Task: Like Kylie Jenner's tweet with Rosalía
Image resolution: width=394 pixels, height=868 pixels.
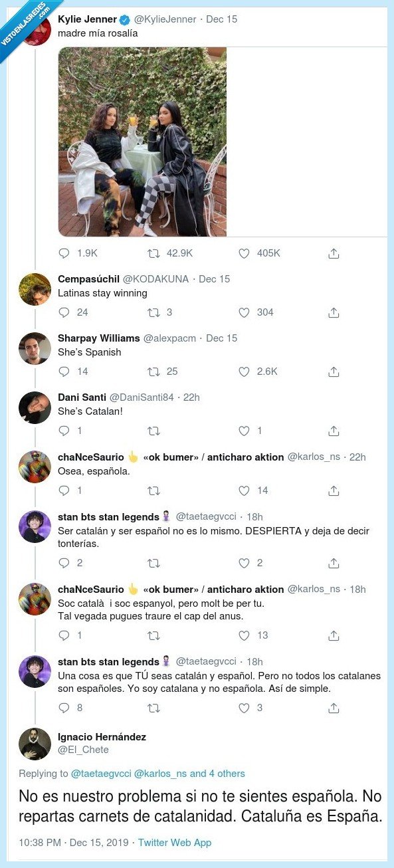Action: pos(243,253)
